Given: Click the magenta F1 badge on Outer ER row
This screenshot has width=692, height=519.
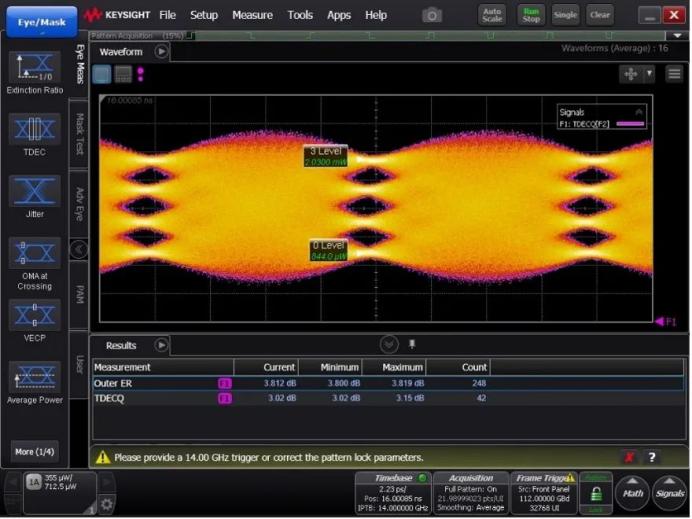Looking at the screenshot, I should 224,382.
